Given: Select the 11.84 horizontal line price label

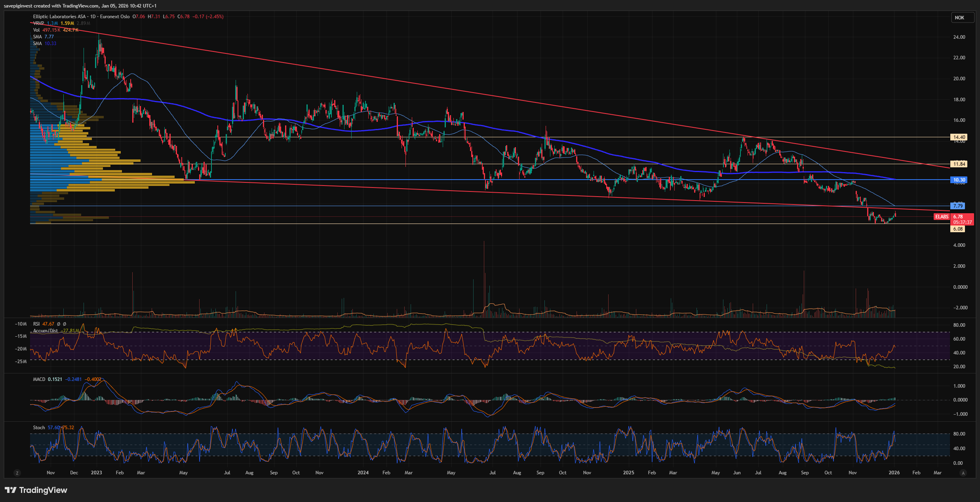Looking at the screenshot, I should click(959, 164).
